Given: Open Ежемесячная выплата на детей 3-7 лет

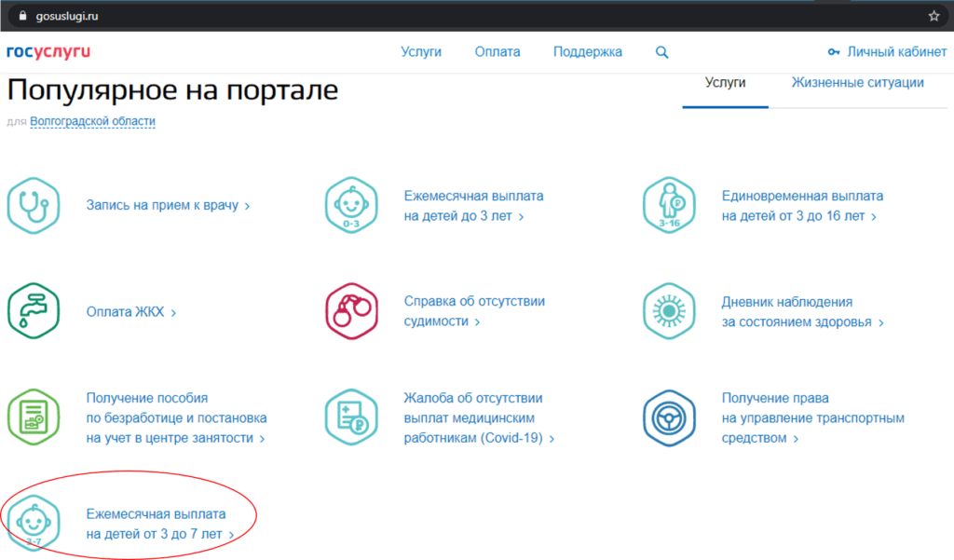Looking at the screenshot, I should click(160, 524).
